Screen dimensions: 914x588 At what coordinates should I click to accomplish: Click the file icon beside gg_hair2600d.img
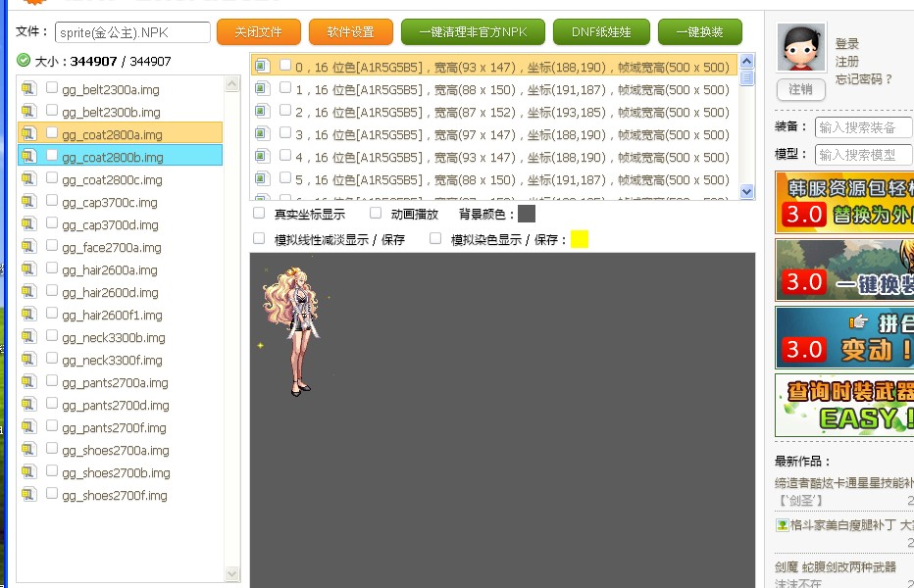(x=28, y=291)
